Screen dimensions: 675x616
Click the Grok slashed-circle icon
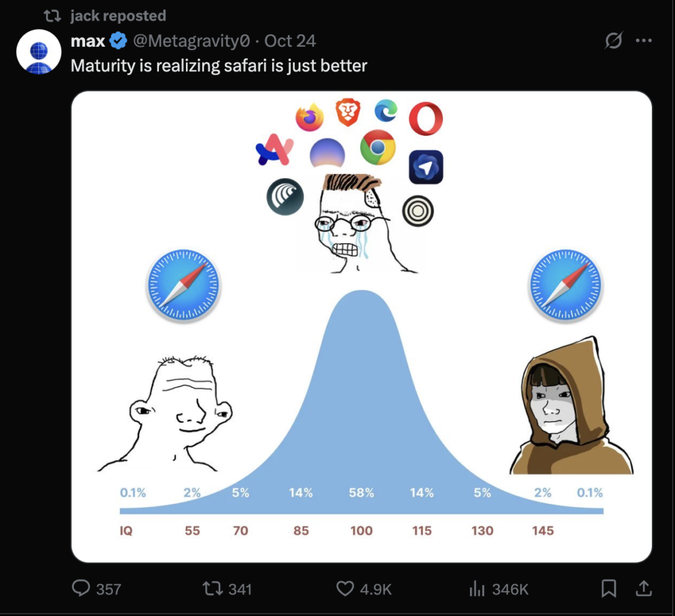[613, 41]
